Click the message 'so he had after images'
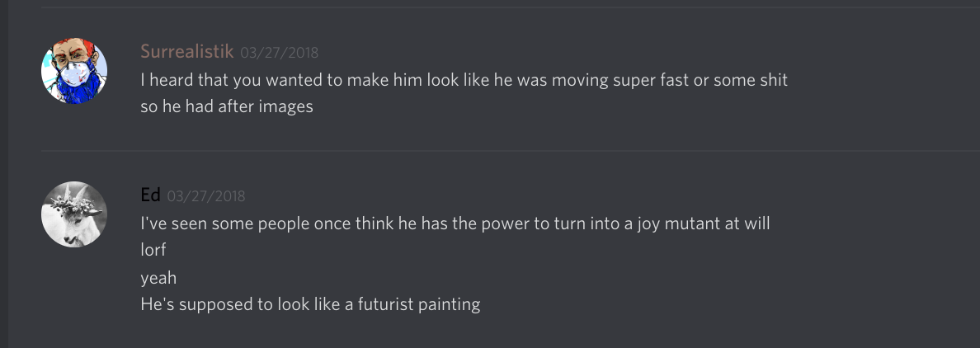This screenshot has height=348, width=980. [x=227, y=106]
